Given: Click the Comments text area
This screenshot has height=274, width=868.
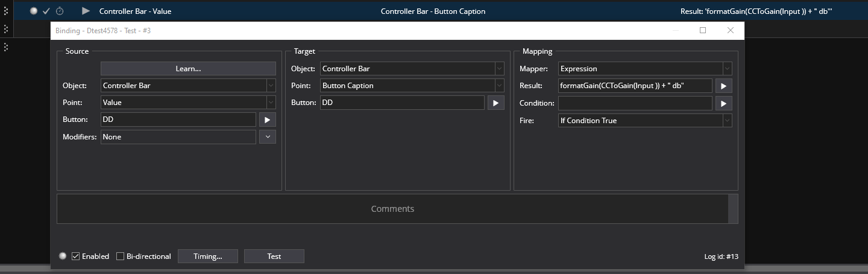Looking at the screenshot, I should [392, 209].
